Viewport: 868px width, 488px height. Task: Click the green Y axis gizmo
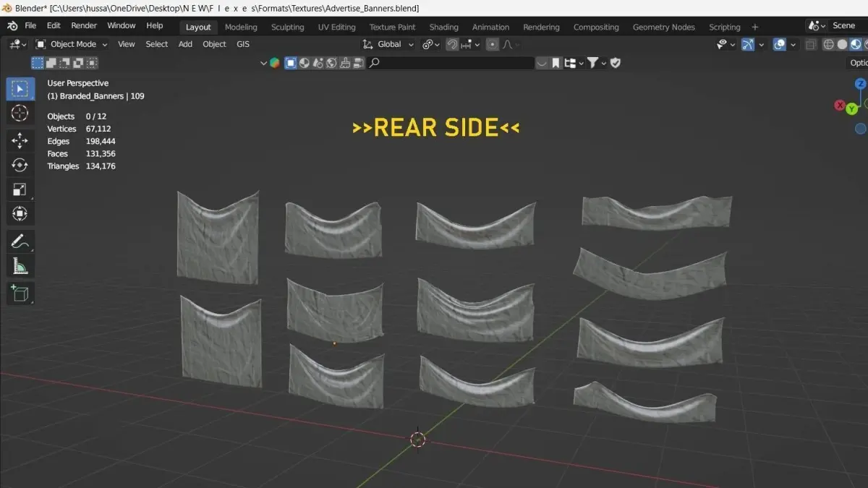tap(852, 108)
